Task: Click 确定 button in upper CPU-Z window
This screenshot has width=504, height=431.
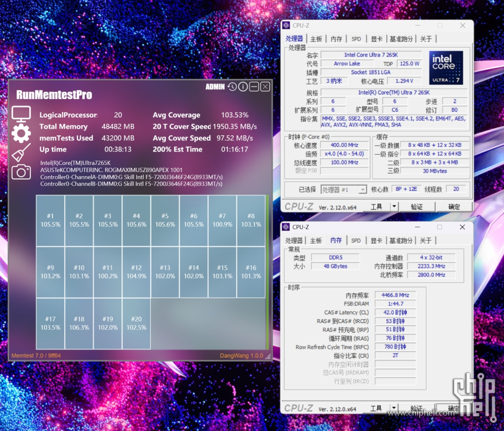Action: 454,207
